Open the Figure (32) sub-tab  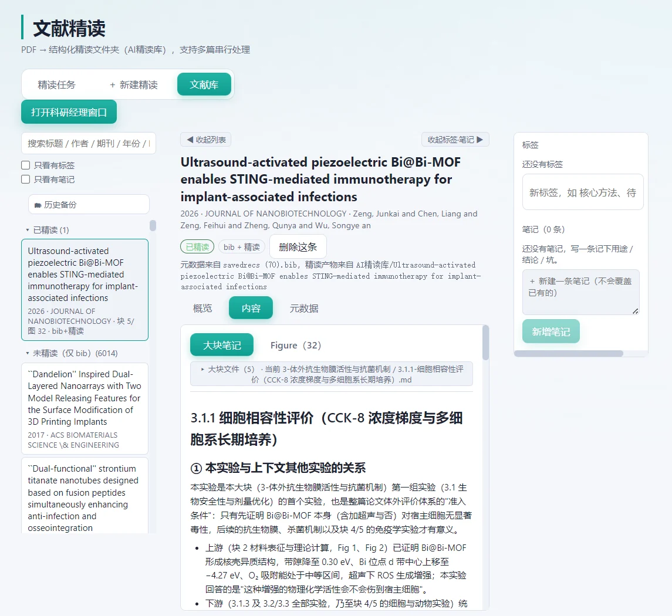pos(296,345)
